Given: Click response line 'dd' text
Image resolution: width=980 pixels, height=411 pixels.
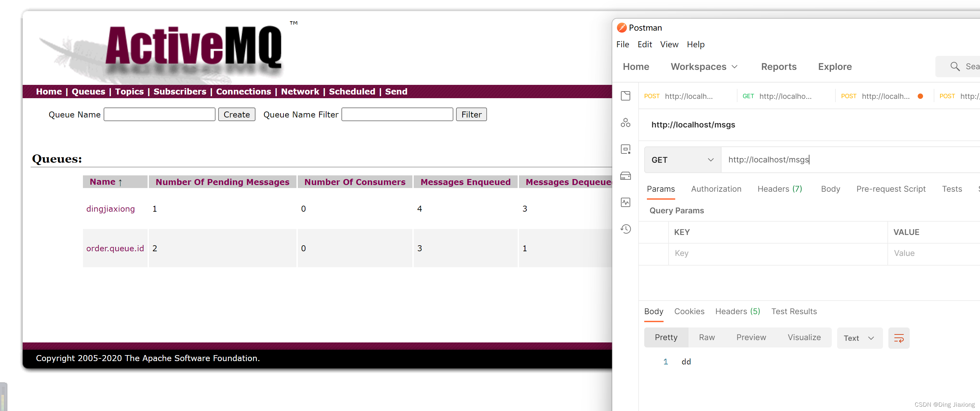Looking at the screenshot, I should pos(686,362).
